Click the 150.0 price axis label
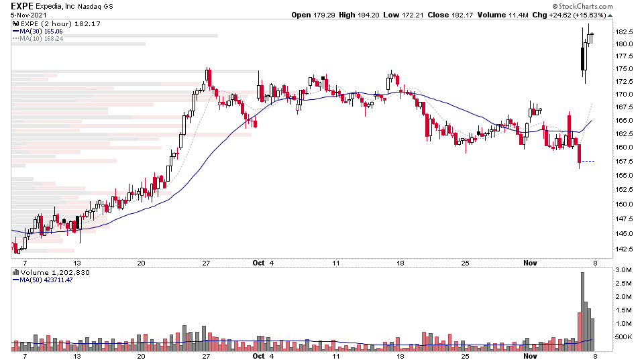This screenshot has width=644, height=362. (625, 204)
